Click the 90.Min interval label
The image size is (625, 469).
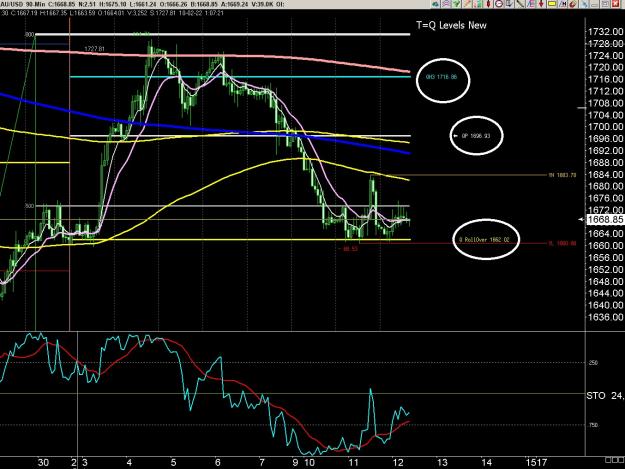click(x=35, y=4)
